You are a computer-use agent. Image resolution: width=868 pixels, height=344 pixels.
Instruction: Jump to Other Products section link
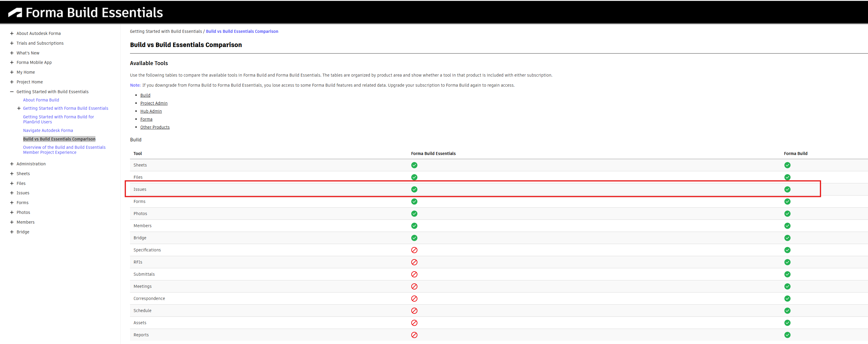[155, 127]
